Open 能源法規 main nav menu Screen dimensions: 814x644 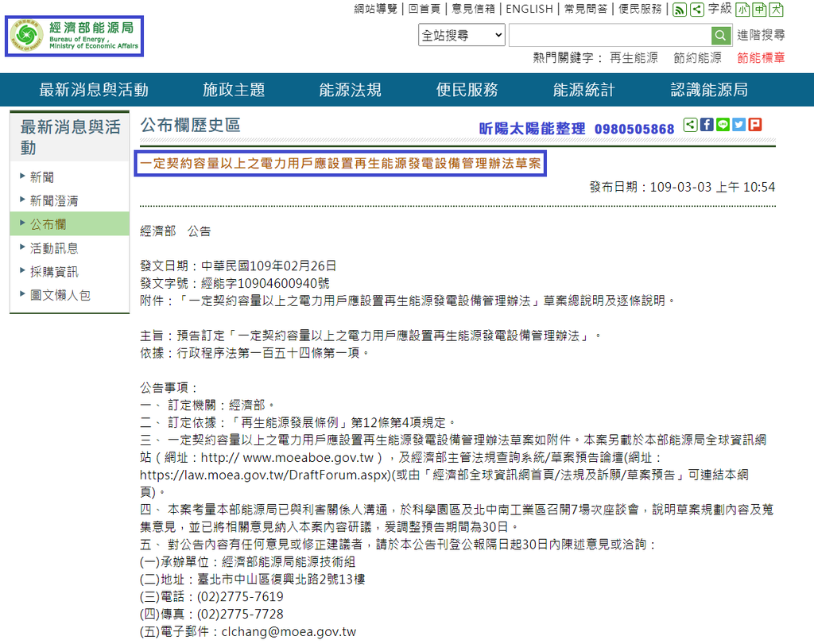coord(350,90)
